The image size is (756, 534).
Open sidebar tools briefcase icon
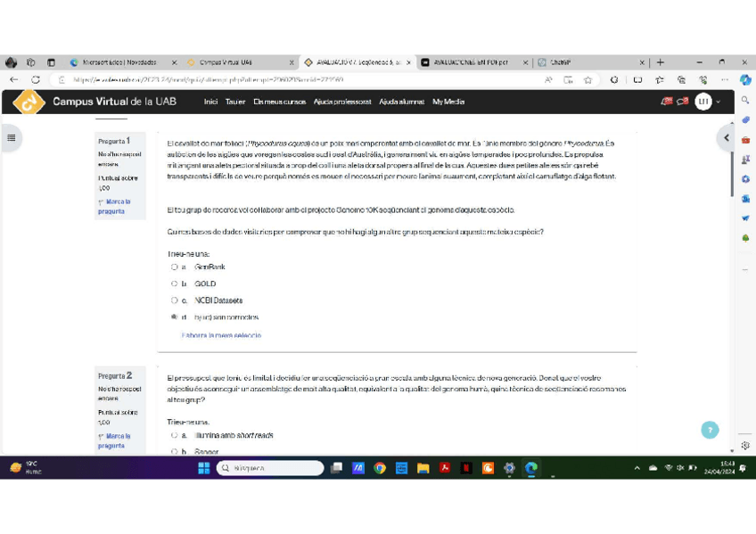click(745, 140)
